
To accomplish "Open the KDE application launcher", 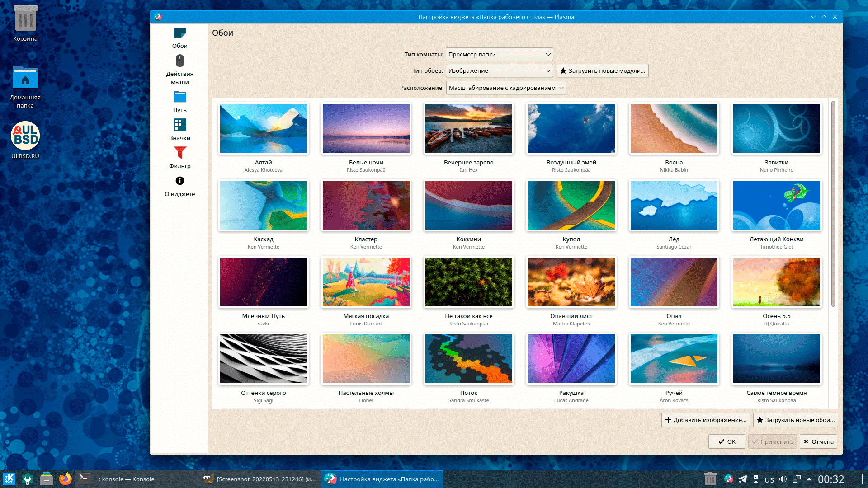I will tap(9, 479).
